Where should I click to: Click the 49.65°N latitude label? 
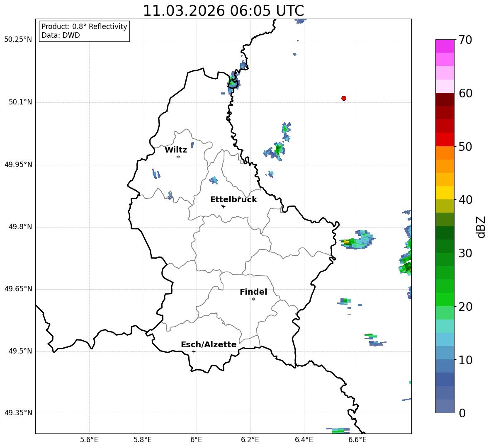[x=18, y=289]
